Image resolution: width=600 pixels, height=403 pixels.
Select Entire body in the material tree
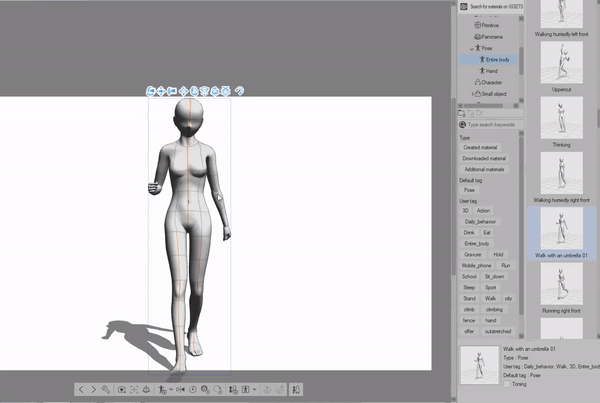point(489,59)
